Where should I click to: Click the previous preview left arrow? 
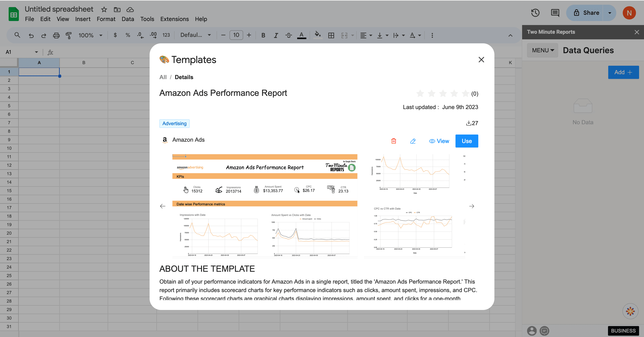click(x=163, y=206)
